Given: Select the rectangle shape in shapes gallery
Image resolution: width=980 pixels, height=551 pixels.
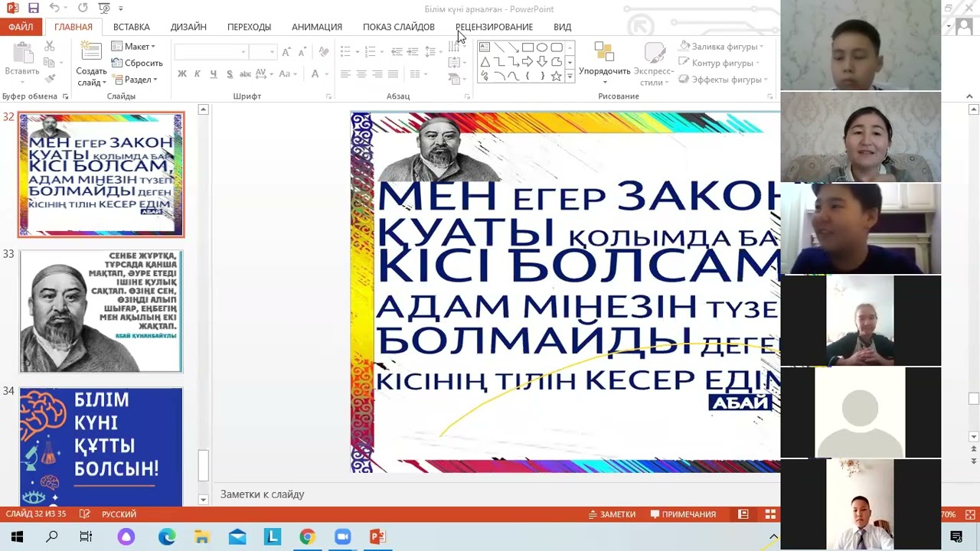Looking at the screenshot, I should coord(528,47).
